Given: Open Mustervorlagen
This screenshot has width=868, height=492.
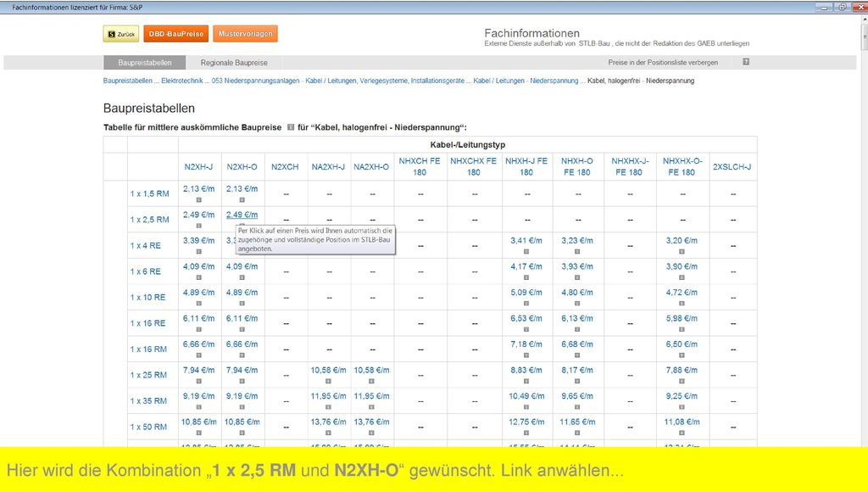Looking at the screenshot, I should (245, 34).
